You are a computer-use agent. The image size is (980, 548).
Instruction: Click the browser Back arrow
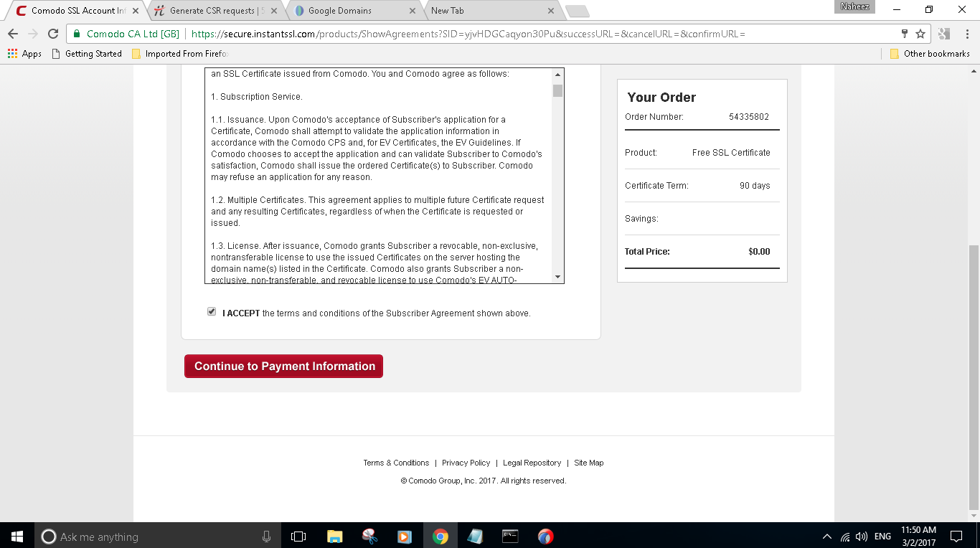coord(13,34)
